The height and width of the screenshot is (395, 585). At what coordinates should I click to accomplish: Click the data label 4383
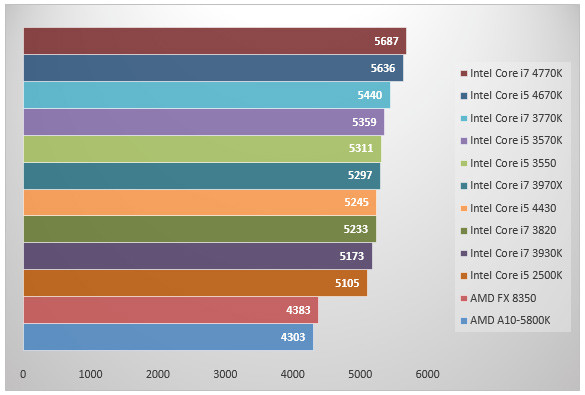point(298,310)
